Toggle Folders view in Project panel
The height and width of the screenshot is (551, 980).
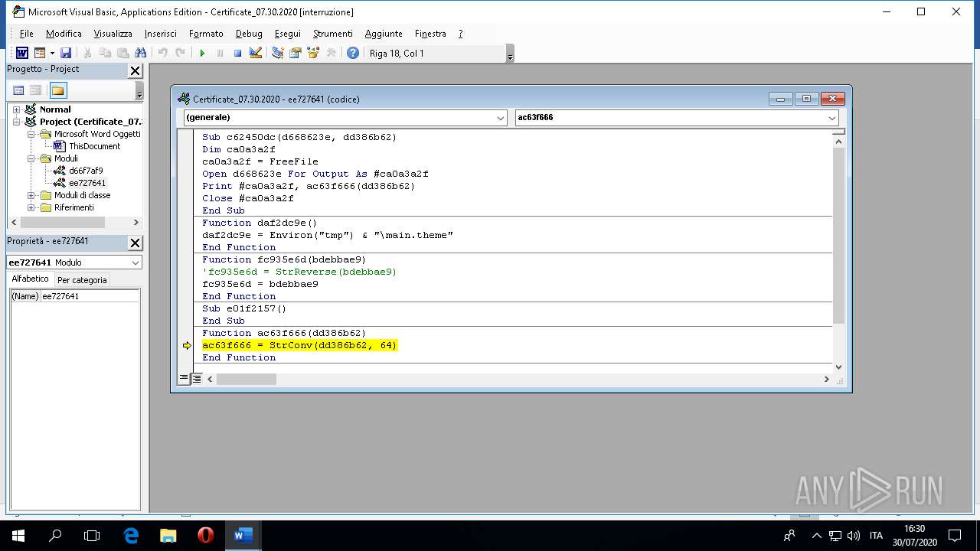(58, 90)
